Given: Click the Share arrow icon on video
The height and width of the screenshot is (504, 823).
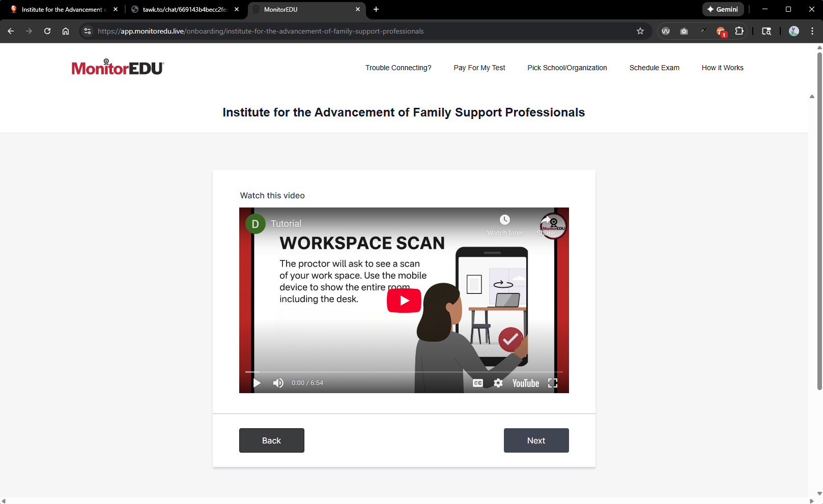Looking at the screenshot, I should coord(546,220).
